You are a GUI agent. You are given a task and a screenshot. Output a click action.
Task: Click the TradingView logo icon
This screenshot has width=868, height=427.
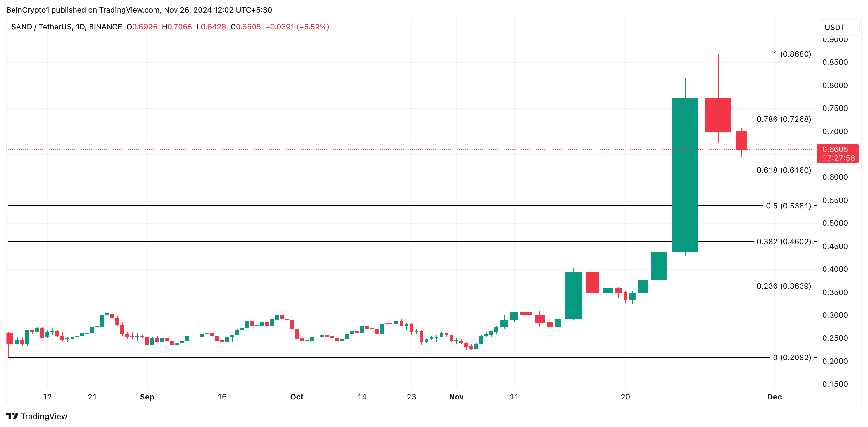coord(13,416)
